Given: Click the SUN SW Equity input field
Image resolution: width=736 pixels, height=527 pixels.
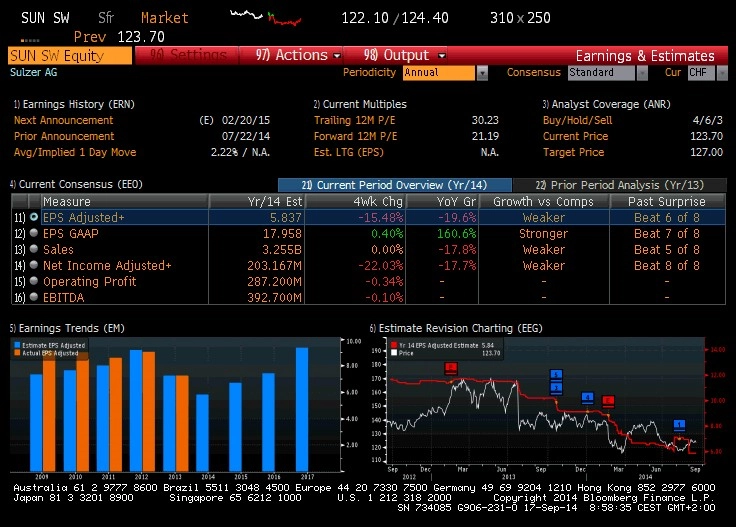Looking at the screenshot, I should click(70, 55).
